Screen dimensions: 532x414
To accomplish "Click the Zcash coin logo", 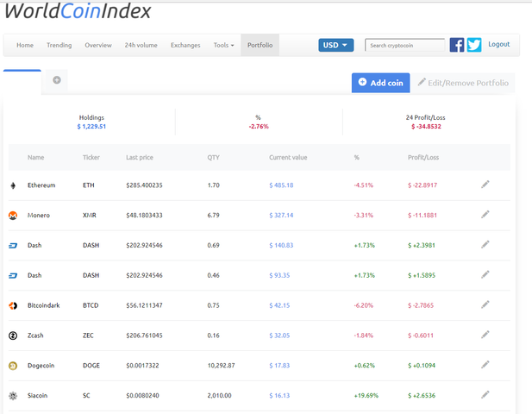I will click(x=13, y=336).
